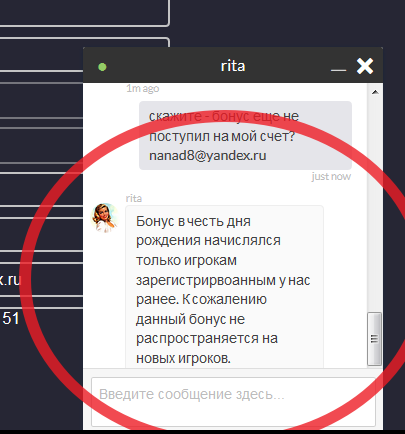The width and height of the screenshot is (405, 434).
Task: Close the rita chat with X
Action: tap(365, 66)
